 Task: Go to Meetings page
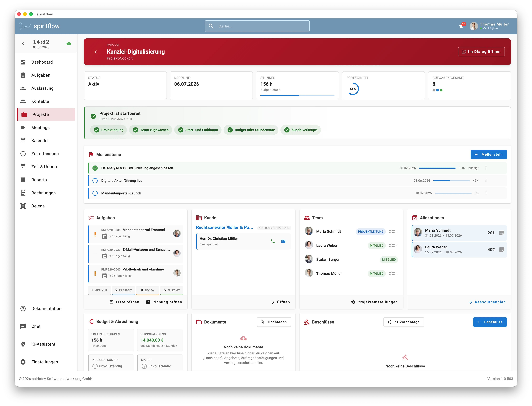coord(46,128)
